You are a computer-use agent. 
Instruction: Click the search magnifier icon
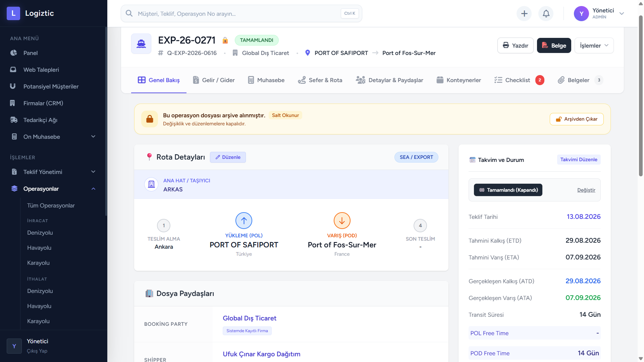pyautogui.click(x=129, y=13)
